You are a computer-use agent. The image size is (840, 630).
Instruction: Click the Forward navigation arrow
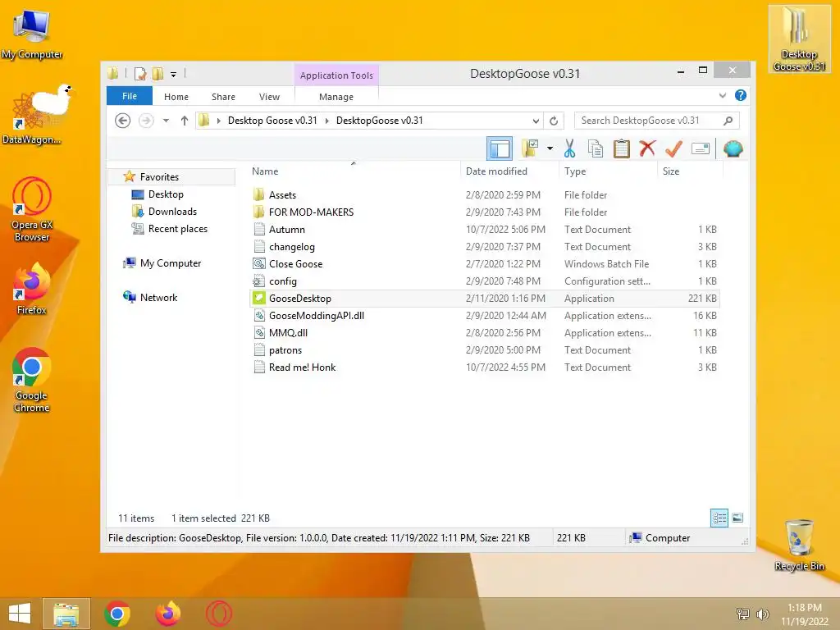(x=146, y=121)
